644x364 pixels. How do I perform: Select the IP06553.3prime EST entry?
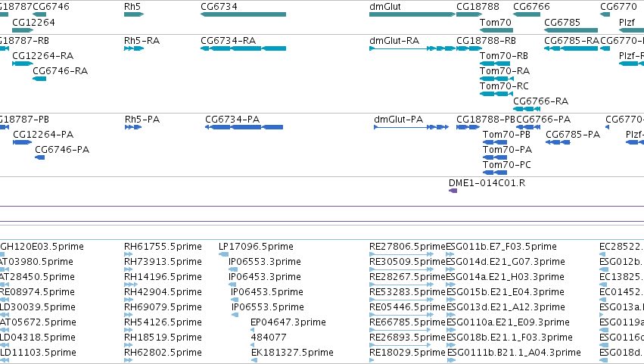[x=265, y=262]
